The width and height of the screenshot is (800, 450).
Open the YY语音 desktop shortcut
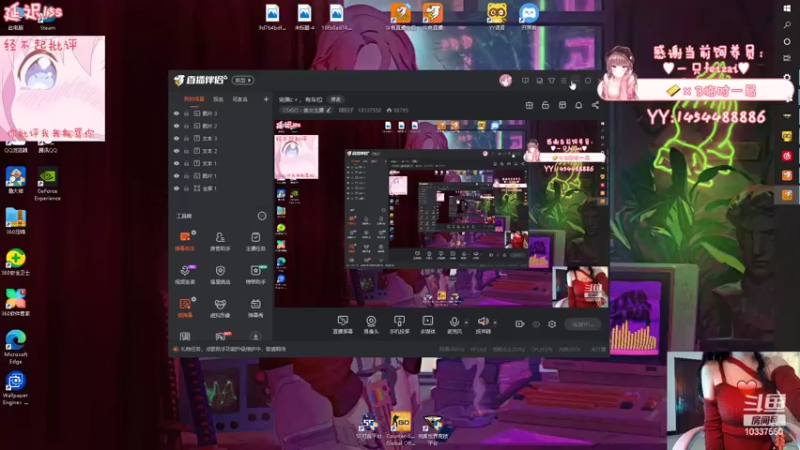496,17
